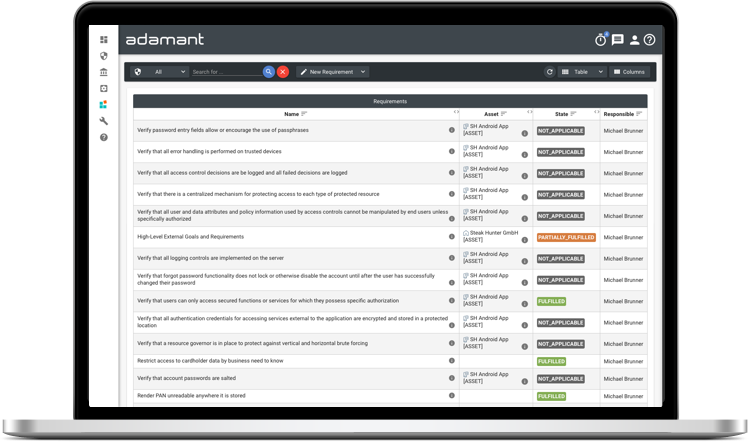The height and width of the screenshot is (442, 749).
Task: Click the Search for input field
Action: click(226, 72)
